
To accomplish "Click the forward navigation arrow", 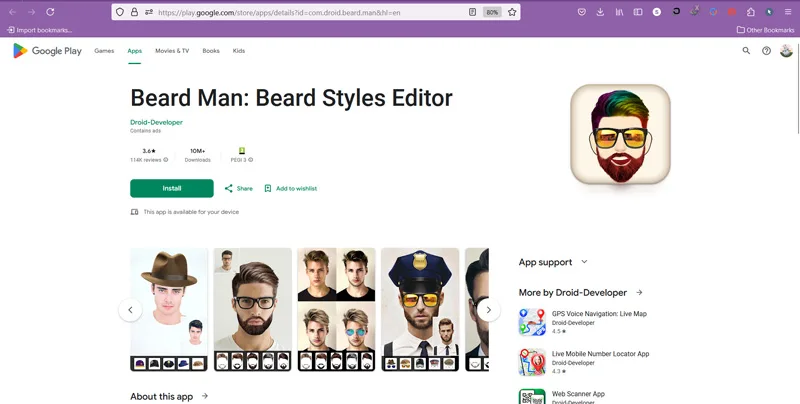I will tap(31, 12).
